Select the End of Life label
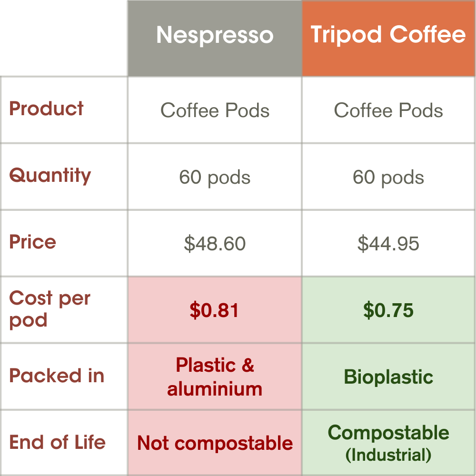Image resolution: width=476 pixels, height=476 pixels. click(57, 442)
